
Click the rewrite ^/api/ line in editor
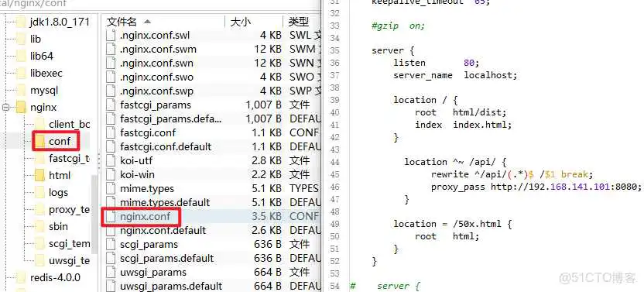(512, 174)
